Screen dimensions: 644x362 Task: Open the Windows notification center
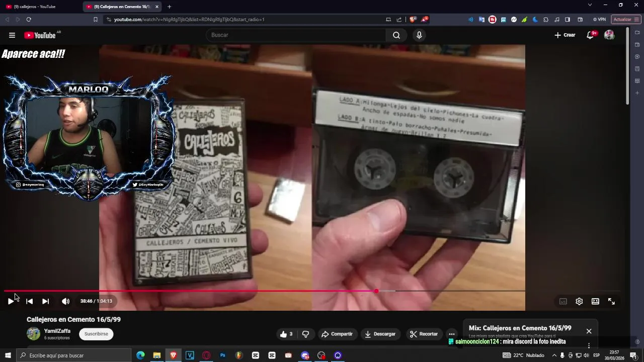tap(633, 355)
